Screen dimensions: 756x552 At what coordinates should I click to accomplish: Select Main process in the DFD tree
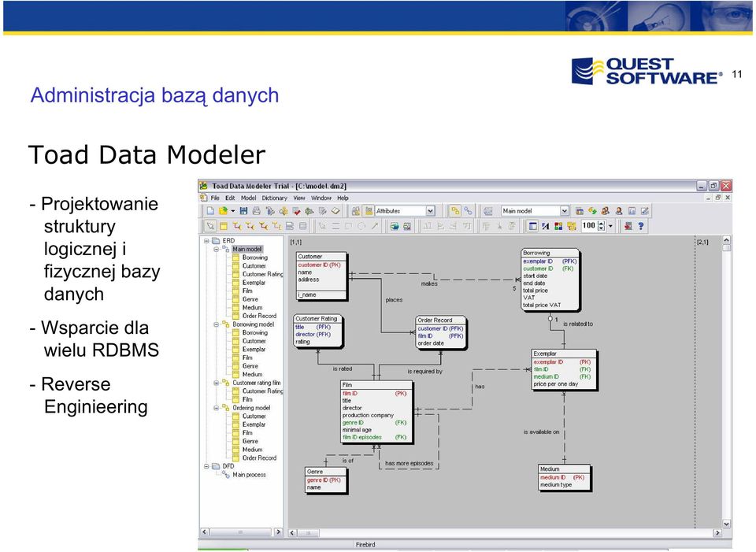pos(249,475)
